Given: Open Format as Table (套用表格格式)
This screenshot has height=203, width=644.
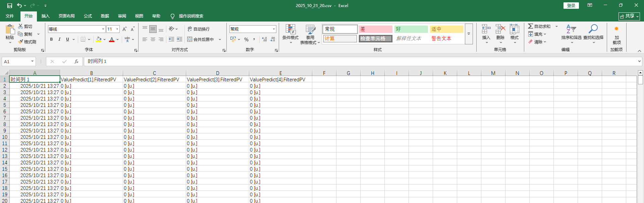Looking at the screenshot, I should point(310,34).
